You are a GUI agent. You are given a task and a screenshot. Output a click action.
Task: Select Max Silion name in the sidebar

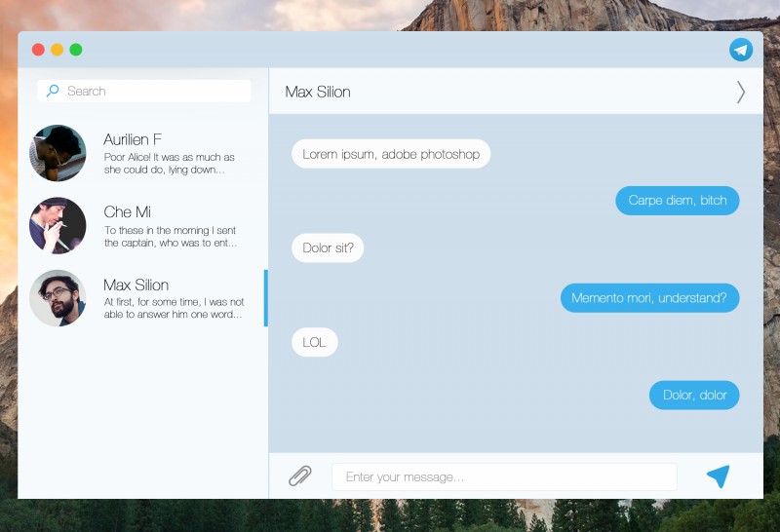click(x=136, y=285)
